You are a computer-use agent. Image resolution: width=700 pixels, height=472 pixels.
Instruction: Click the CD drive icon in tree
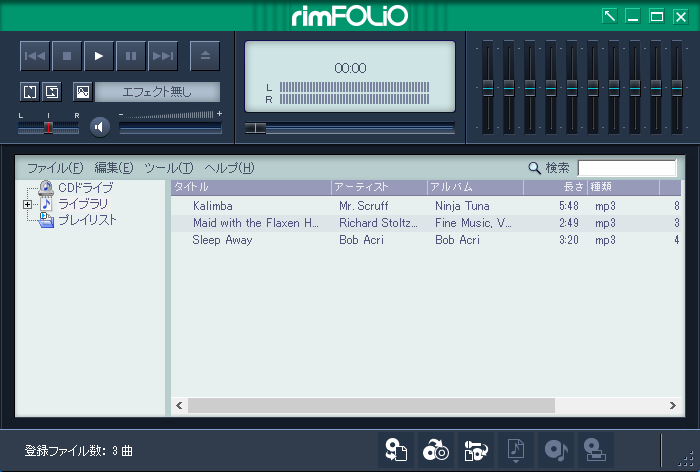point(46,188)
